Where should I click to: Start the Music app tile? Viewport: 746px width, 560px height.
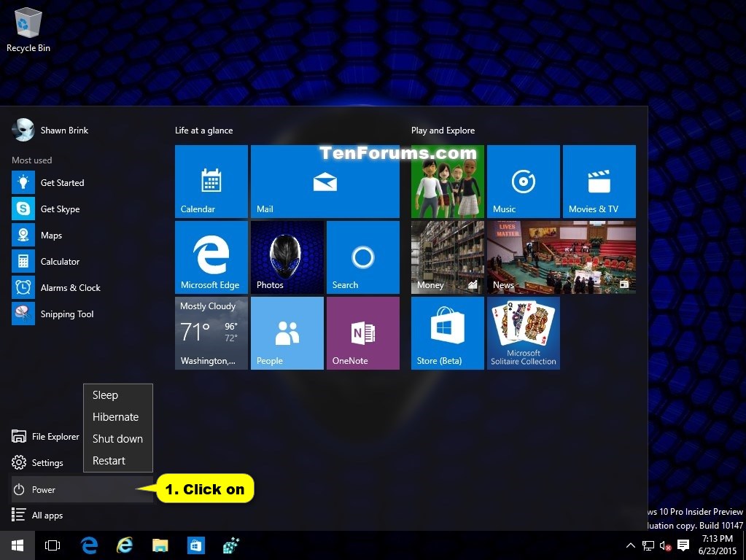[x=523, y=181]
